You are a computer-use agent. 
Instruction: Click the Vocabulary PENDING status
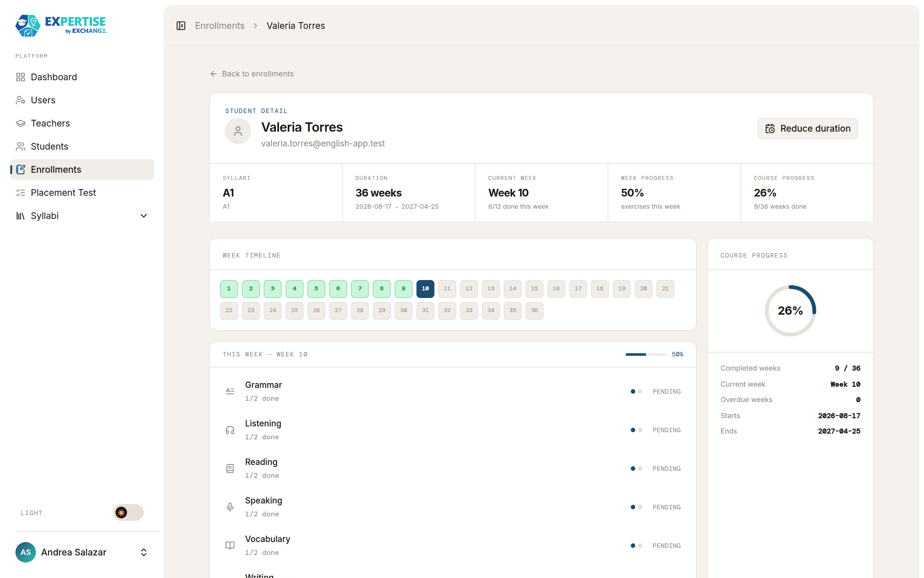coord(667,546)
